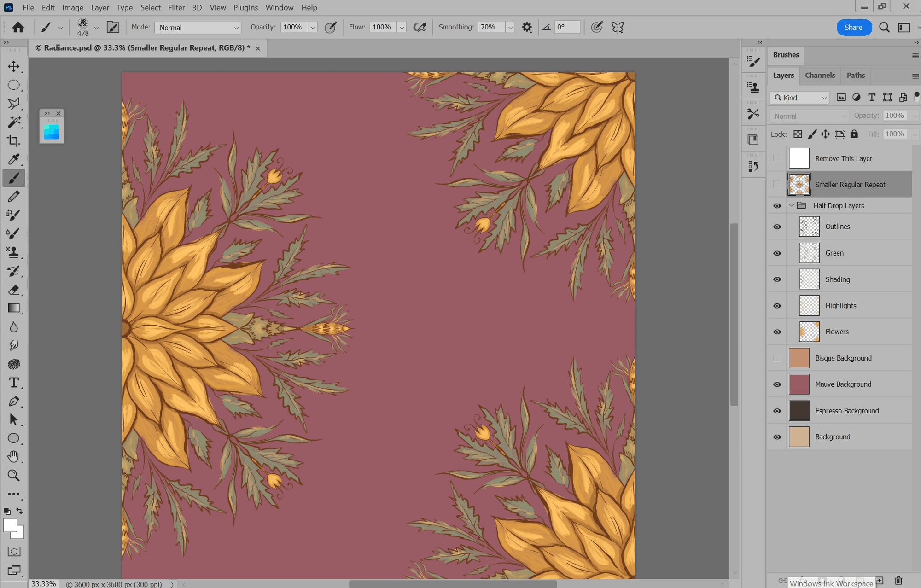Screen dimensions: 921x588
Task: Open smoothing options gear icon
Action: tap(527, 27)
